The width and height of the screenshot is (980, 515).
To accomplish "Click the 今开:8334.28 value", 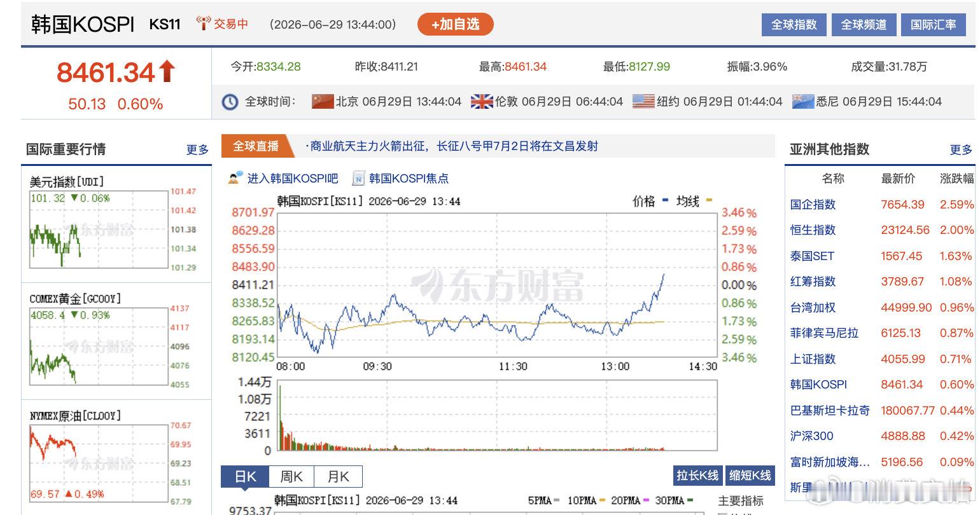I will coord(265,67).
